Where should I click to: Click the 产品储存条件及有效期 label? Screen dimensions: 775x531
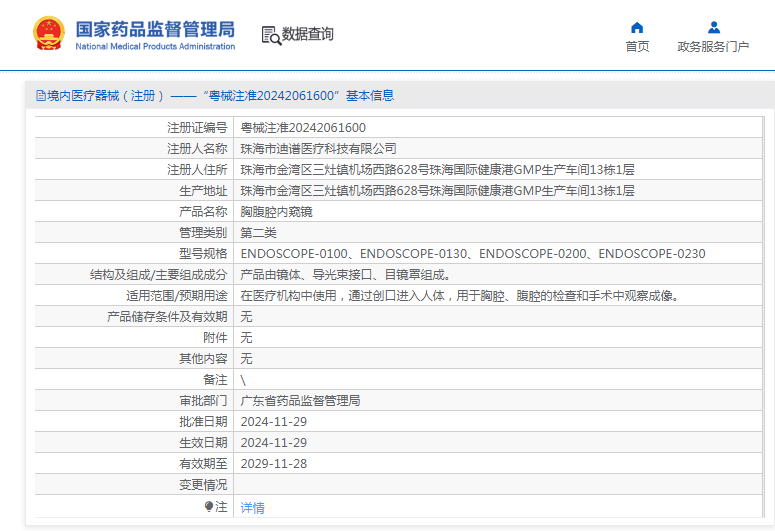(167, 317)
